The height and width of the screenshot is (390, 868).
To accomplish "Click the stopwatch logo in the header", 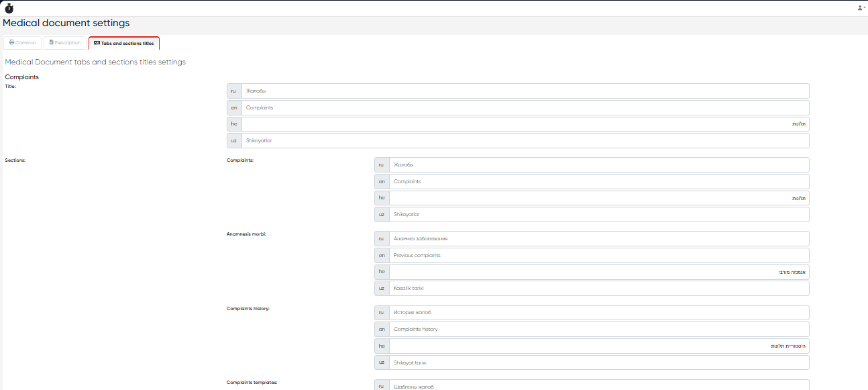I will (x=9, y=8).
